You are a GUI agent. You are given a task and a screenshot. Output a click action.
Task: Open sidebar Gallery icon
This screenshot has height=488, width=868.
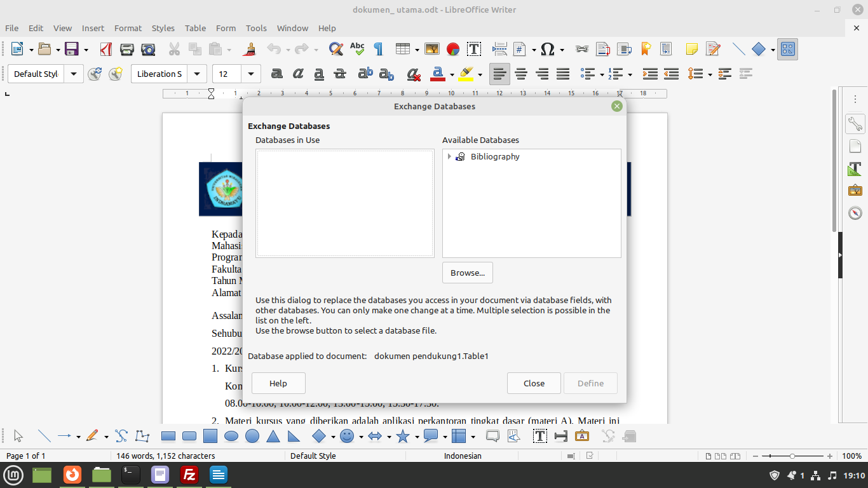tap(855, 190)
